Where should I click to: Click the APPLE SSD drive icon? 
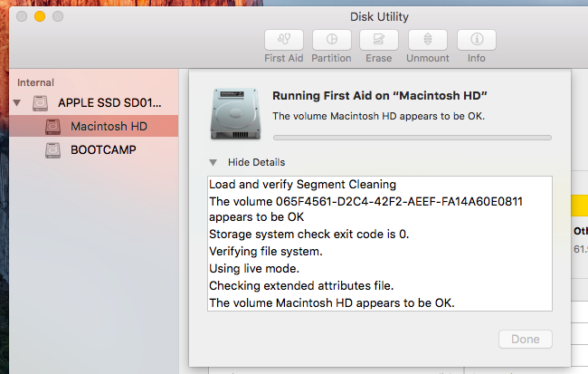click(42, 103)
